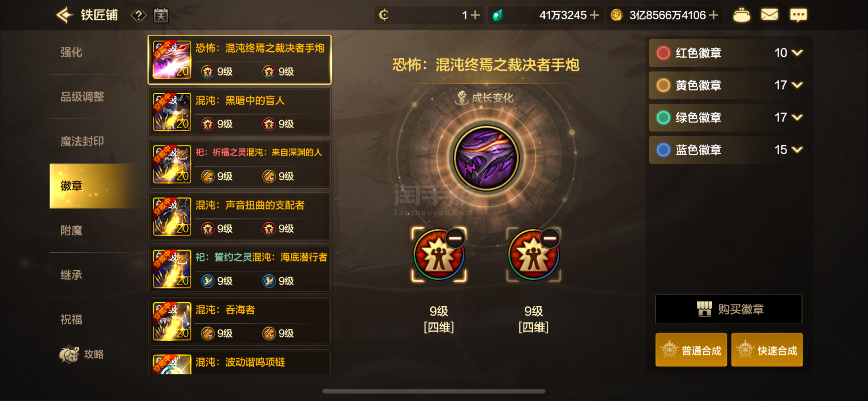
Task: Add gems with the plus beside 41万3245
Action: point(594,15)
